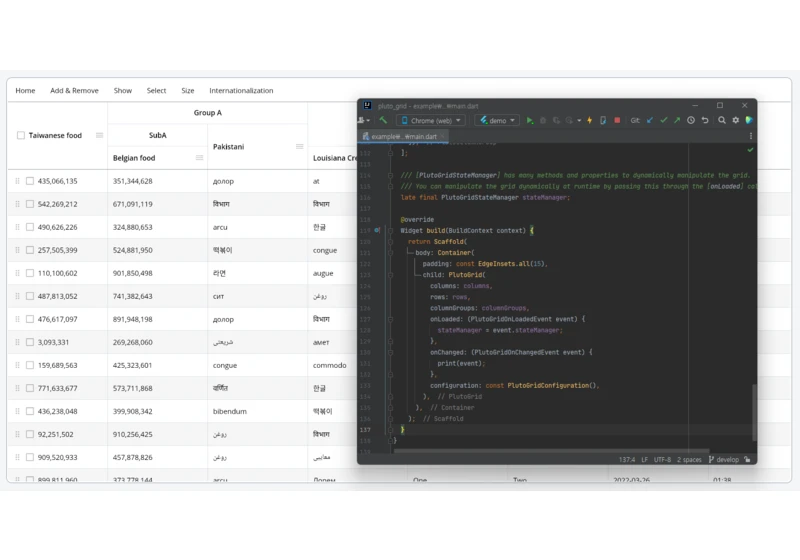Check the row 487,813,052 checkbox
The width and height of the screenshot is (800, 560).
point(30,296)
